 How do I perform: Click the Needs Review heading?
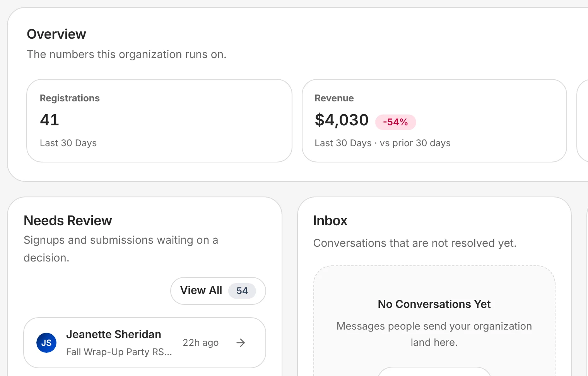pyautogui.click(x=68, y=220)
